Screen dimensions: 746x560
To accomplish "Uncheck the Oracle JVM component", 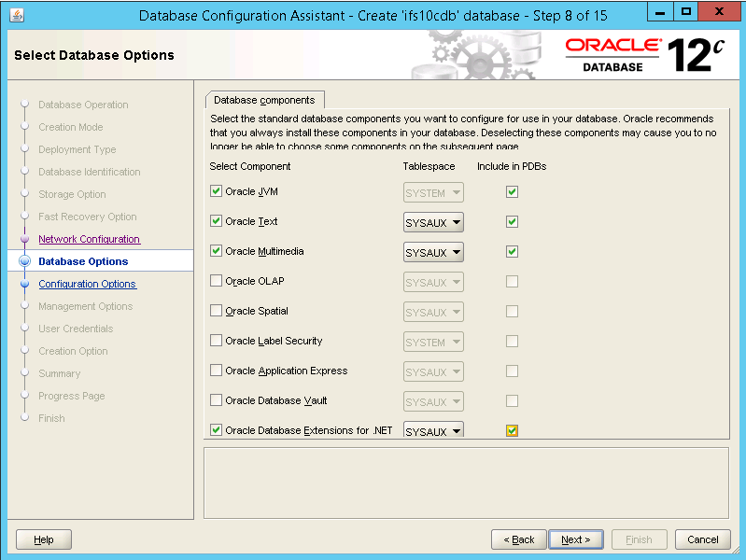I will [217, 192].
